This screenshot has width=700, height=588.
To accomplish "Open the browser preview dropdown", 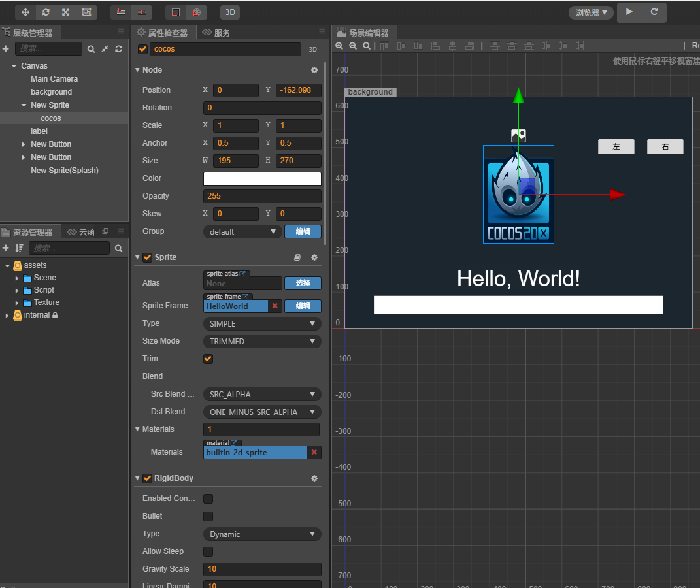I will coord(591,12).
